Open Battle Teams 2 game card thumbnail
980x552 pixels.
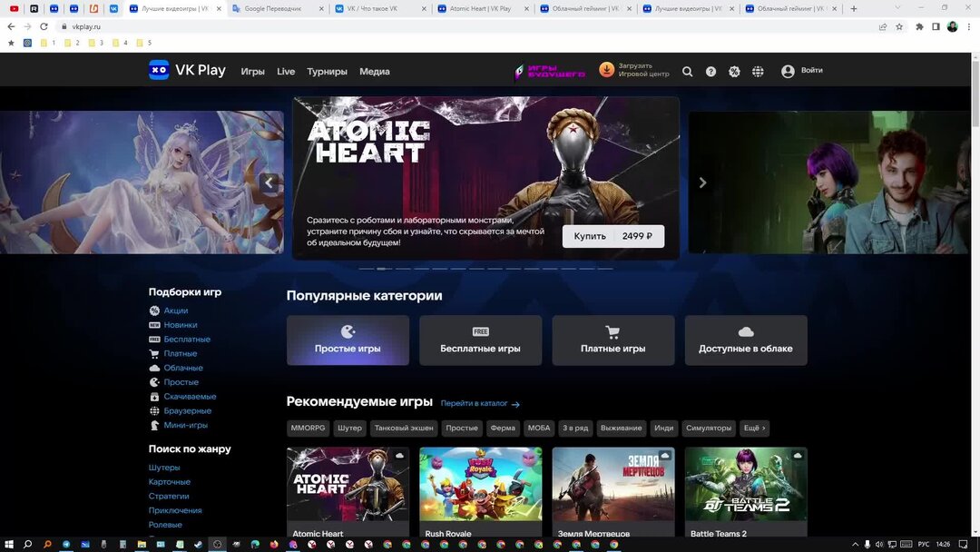click(x=746, y=484)
